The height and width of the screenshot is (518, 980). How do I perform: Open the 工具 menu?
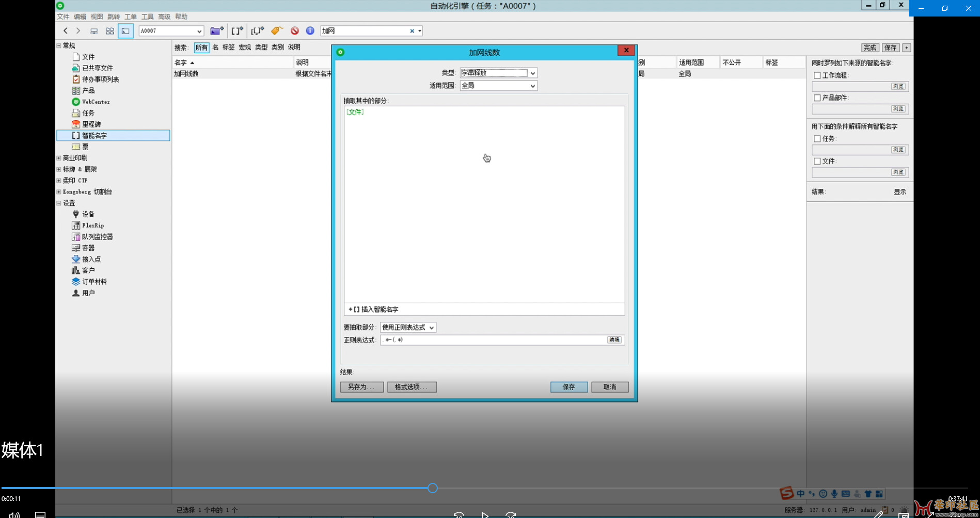(148, 17)
